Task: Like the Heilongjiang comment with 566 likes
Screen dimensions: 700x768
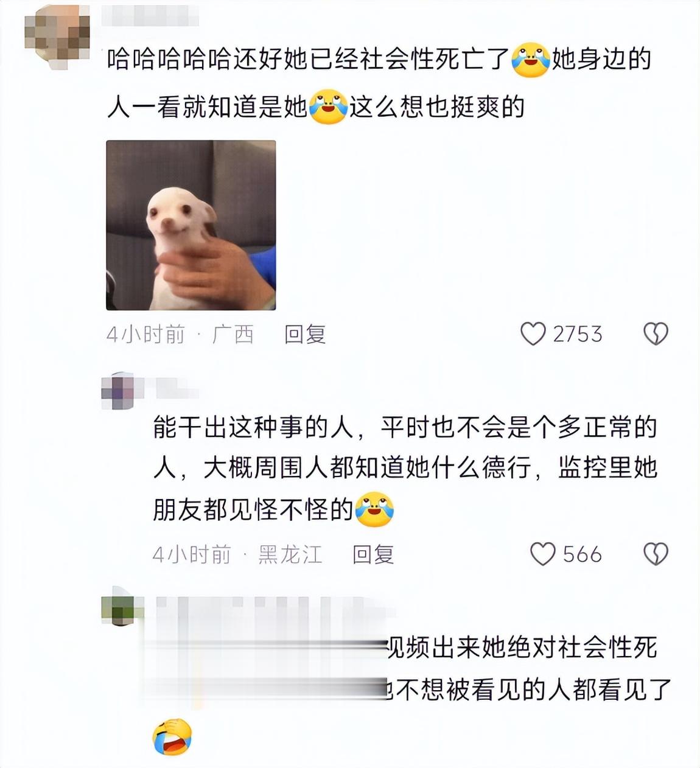Action: (543, 554)
